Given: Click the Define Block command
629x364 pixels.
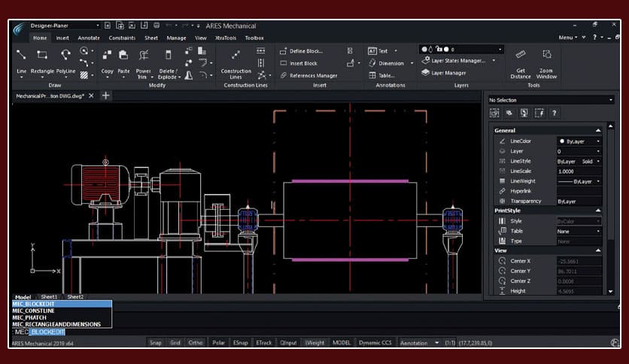Looking at the screenshot, I should (x=302, y=51).
